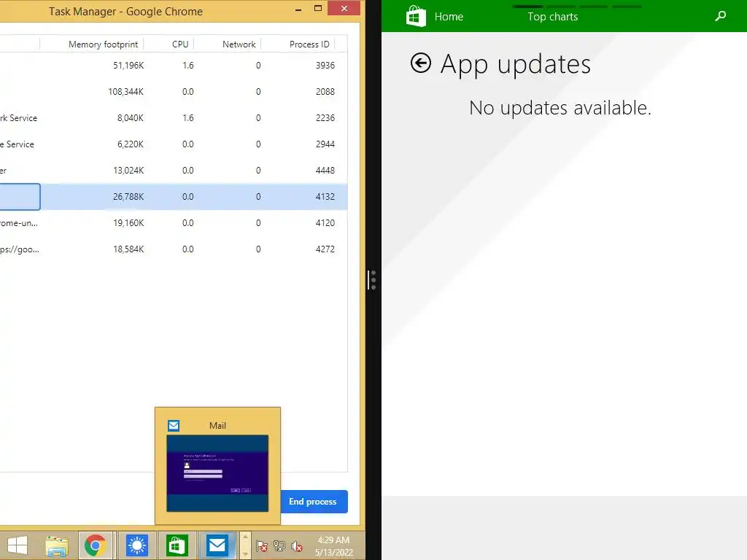Show the clock and date flyout
The width and height of the screenshot is (747, 560).
(334, 545)
